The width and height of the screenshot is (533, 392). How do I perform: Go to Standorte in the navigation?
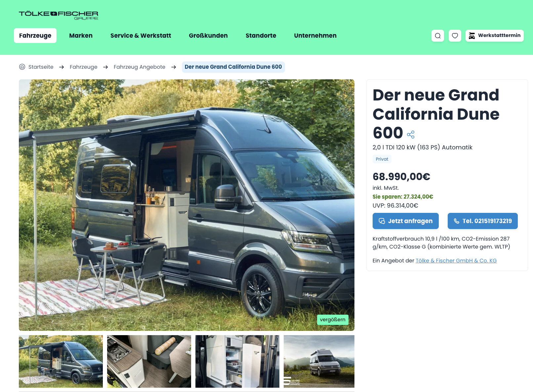[261, 36]
